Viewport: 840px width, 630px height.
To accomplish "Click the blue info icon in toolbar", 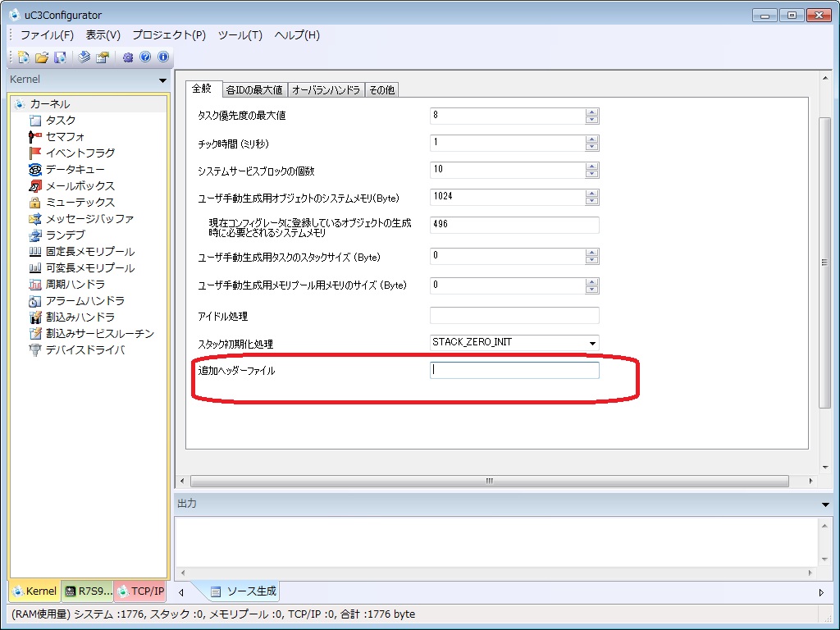I will 163,57.
